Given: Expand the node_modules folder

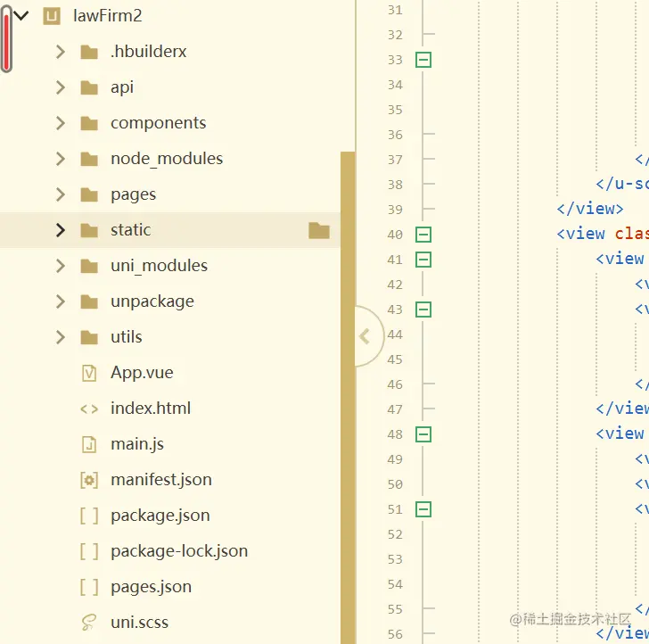Looking at the screenshot, I should (61, 159).
